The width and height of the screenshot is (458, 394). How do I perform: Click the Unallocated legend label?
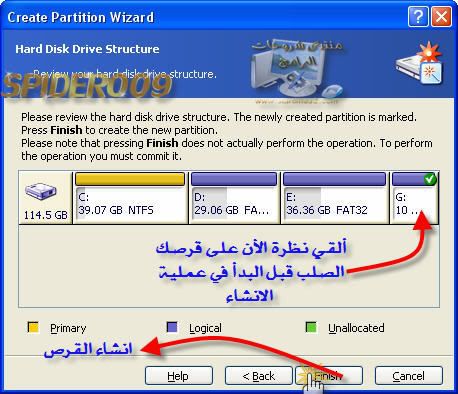pyautogui.click(x=356, y=328)
